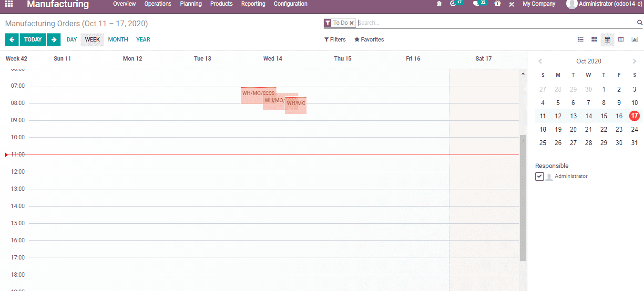Go to next week with forward arrow
Screen dimensions: 644x291
(x=53, y=40)
